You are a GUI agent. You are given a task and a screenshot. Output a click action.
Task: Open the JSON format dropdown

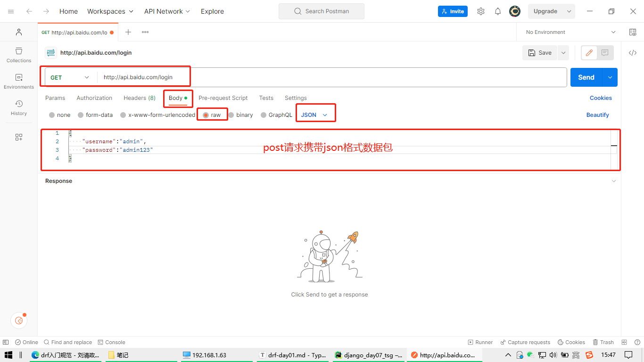pyautogui.click(x=314, y=115)
